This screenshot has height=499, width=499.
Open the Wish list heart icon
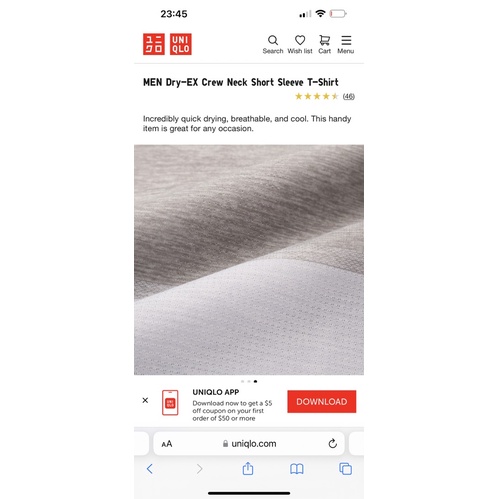[300, 44]
